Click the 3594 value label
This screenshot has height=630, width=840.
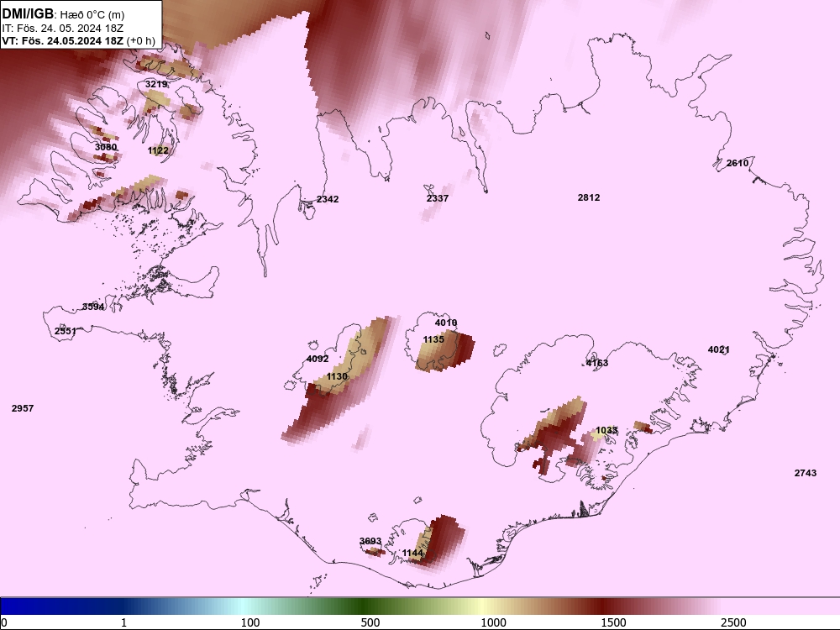[x=93, y=307]
